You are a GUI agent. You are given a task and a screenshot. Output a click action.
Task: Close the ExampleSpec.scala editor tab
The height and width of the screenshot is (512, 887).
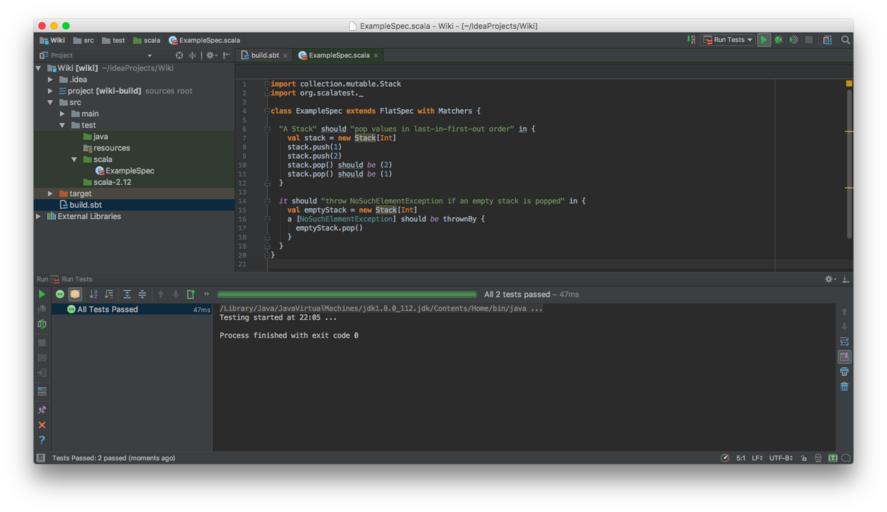(376, 55)
